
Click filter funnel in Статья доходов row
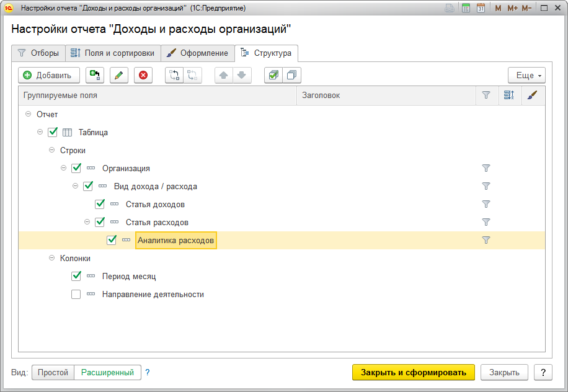click(x=486, y=204)
